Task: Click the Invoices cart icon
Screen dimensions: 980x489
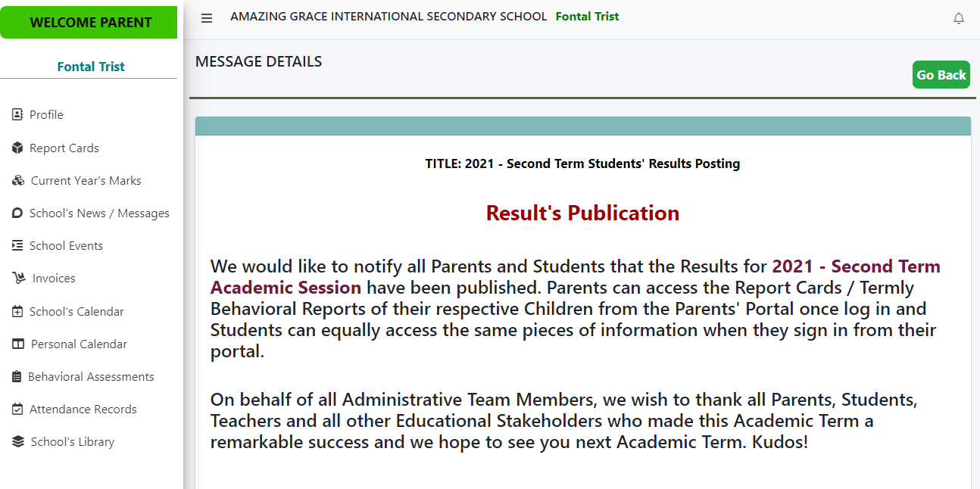Action: [19, 279]
